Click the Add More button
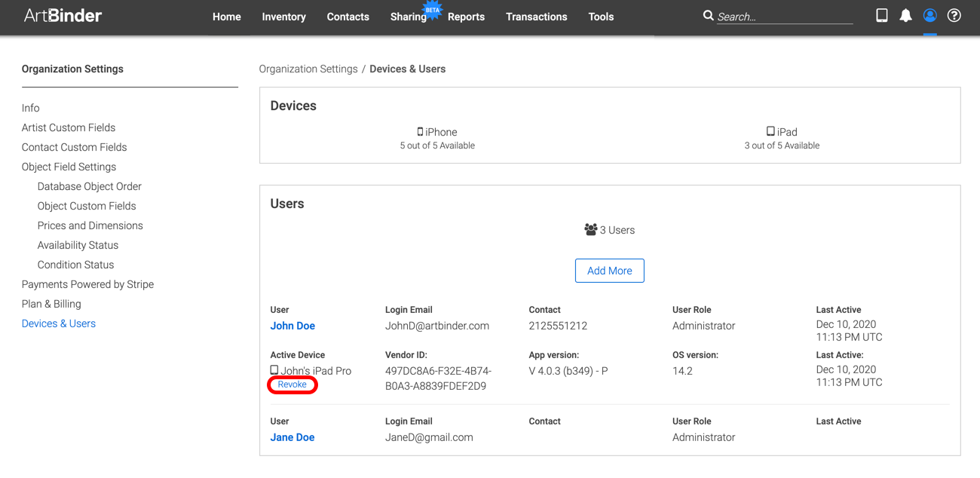 pos(610,271)
